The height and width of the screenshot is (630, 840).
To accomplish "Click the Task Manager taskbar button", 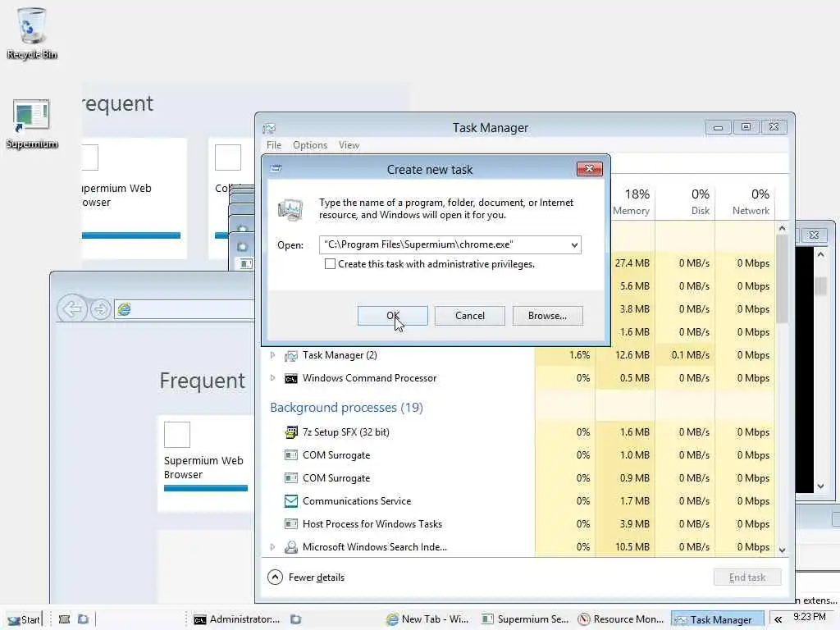I will (x=718, y=620).
